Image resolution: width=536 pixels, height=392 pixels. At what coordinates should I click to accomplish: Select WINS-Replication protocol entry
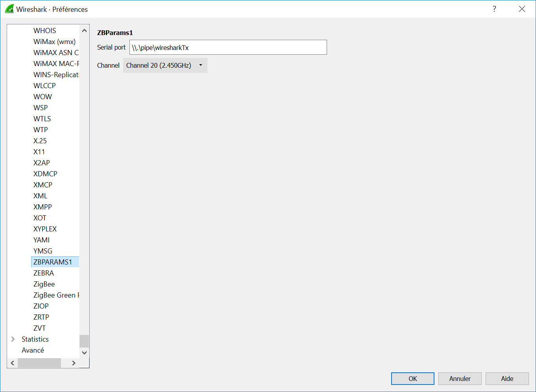(56, 75)
